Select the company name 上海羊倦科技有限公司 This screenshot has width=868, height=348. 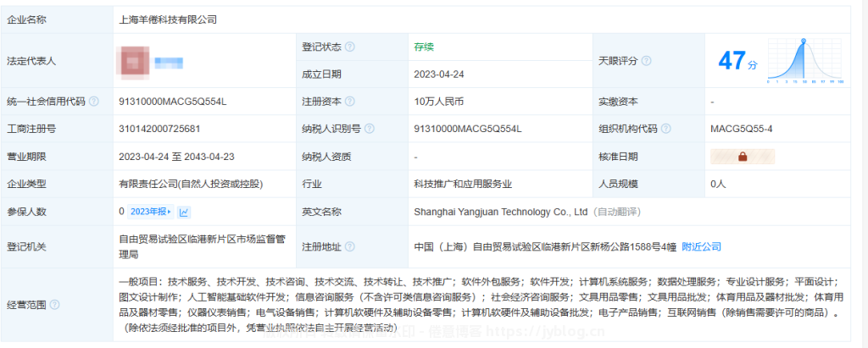tap(168, 18)
